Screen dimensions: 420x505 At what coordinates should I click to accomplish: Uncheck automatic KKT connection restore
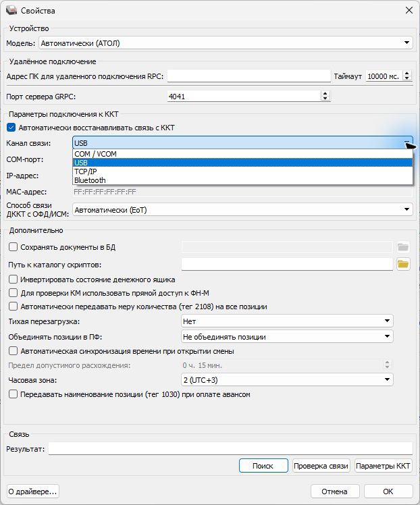(x=11, y=128)
